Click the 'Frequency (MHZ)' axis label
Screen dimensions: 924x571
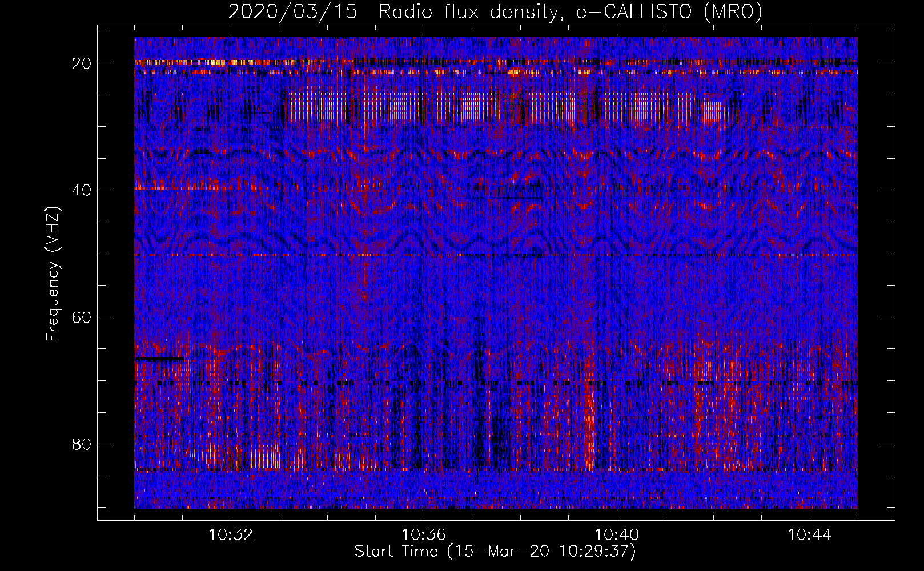[x=53, y=274]
